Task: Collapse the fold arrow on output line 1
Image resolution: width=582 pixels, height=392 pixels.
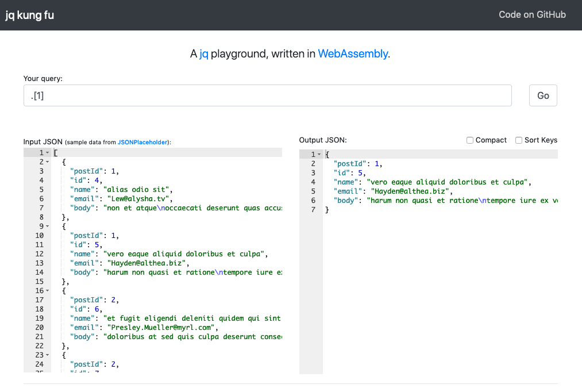Action: [319, 155]
